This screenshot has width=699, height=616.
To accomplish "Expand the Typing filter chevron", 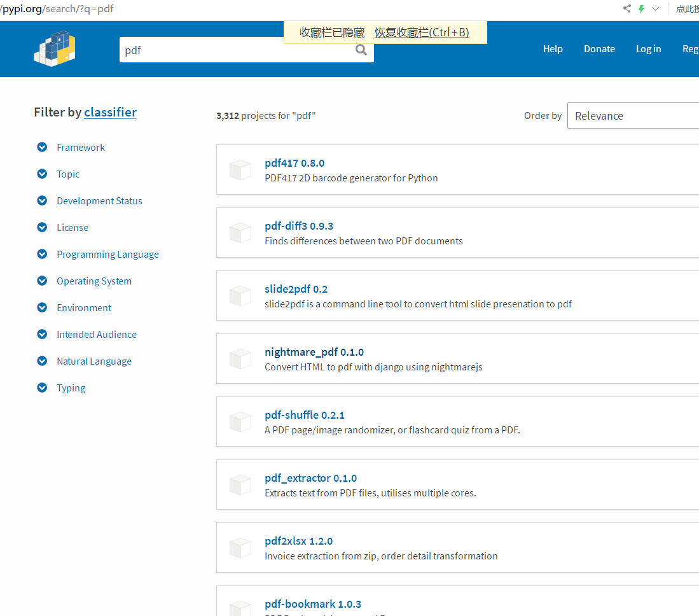I will click(x=42, y=388).
